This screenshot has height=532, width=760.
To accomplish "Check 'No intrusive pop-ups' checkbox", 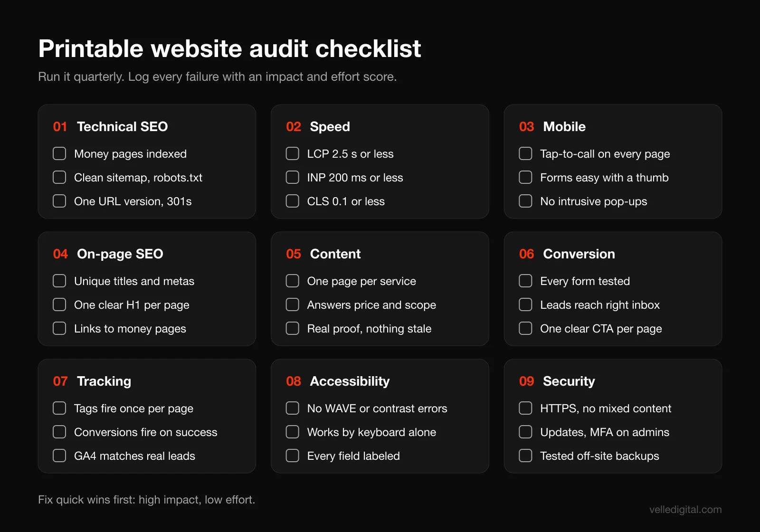I will click(525, 201).
